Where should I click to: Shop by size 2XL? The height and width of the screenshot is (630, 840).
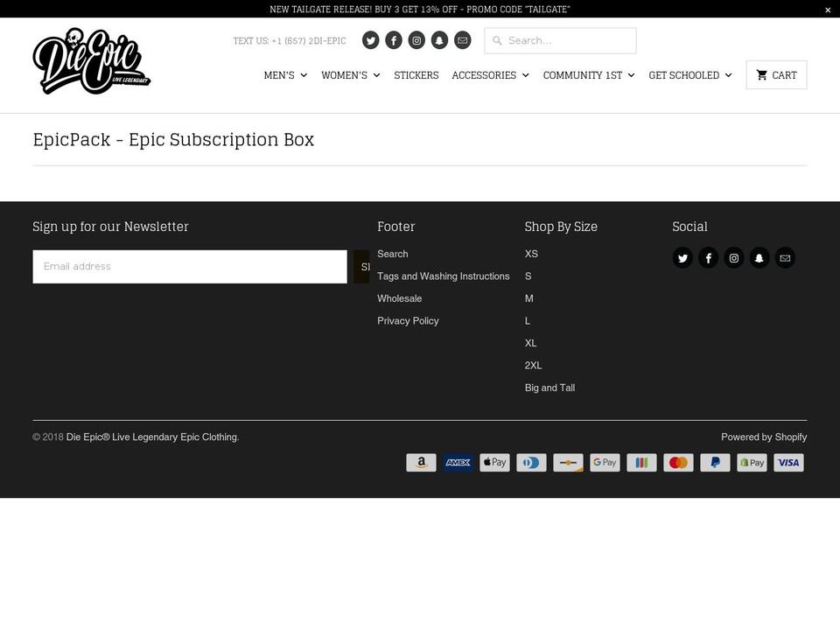(x=533, y=366)
